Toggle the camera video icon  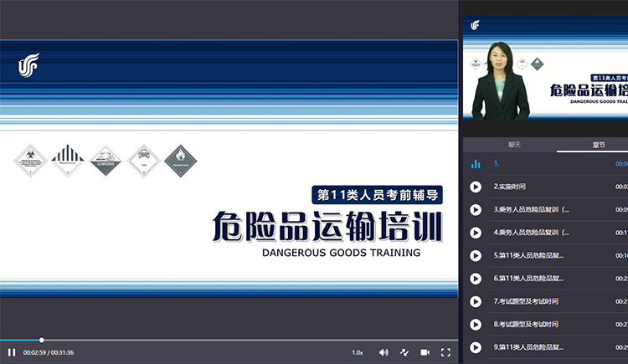(x=425, y=352)
